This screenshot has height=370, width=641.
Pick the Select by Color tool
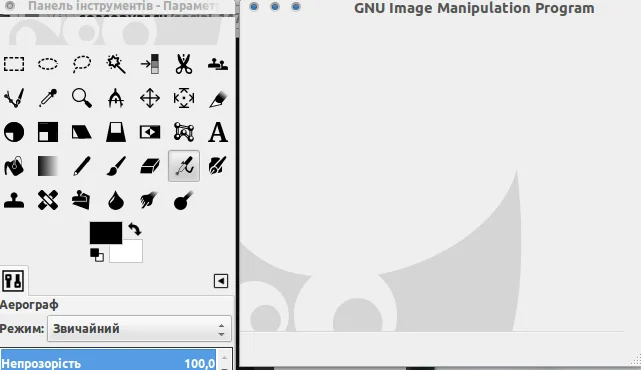pyautogui.click(x=150, y=64)
